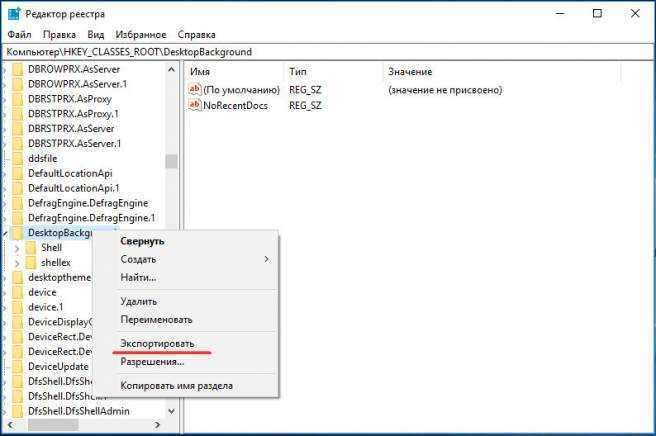The width and height of the screenshot is (656, 436).
Task: Click the tree scroll-up arrow
Action: 171,69
